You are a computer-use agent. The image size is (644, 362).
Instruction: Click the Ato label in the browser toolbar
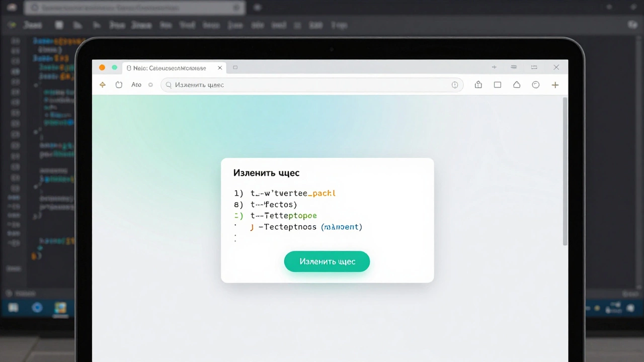136,84
